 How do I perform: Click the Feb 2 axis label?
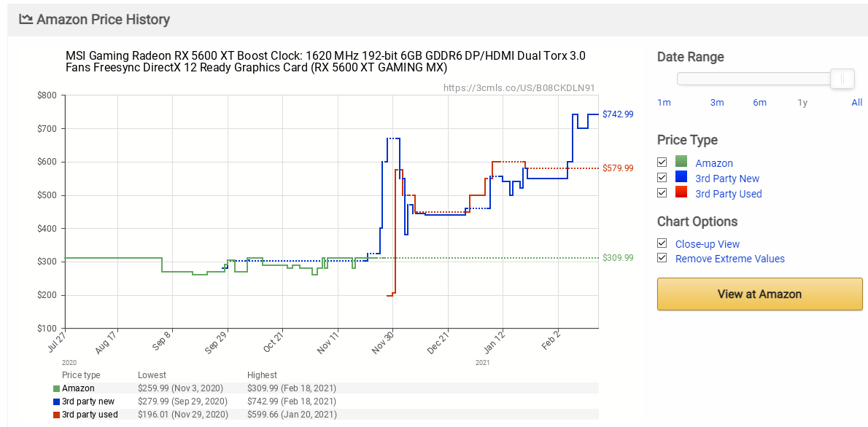point(551,340)
